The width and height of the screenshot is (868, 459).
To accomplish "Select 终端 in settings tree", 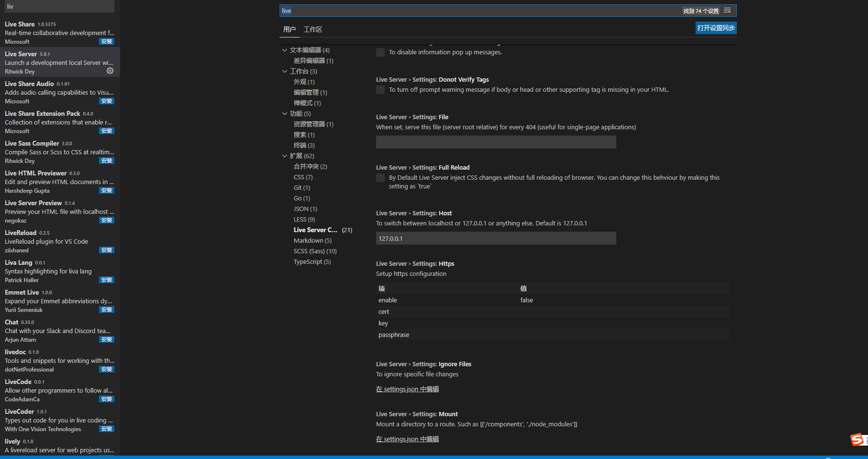I will coord(304,145).
